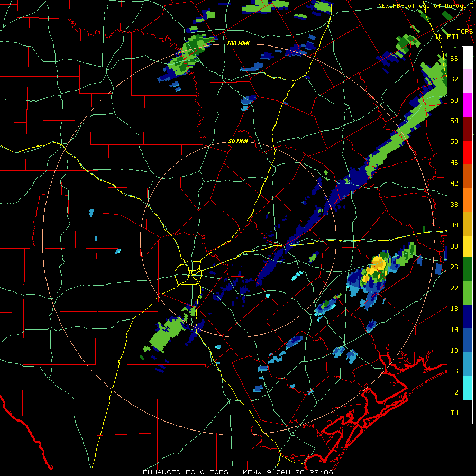476x476 pixels.
Task: Click the legend value "26"
Action: coord(454,267)
